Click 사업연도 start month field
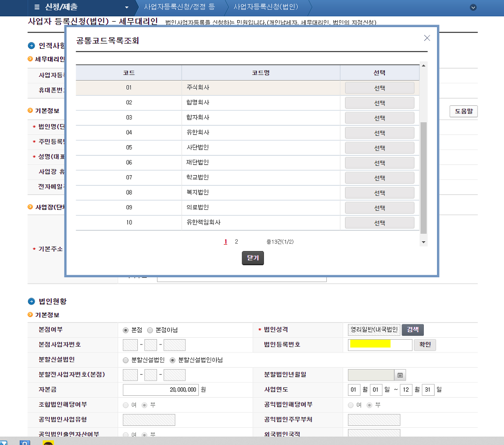The image size is (504, 445). pyautogui.click(x=353, y=390)
